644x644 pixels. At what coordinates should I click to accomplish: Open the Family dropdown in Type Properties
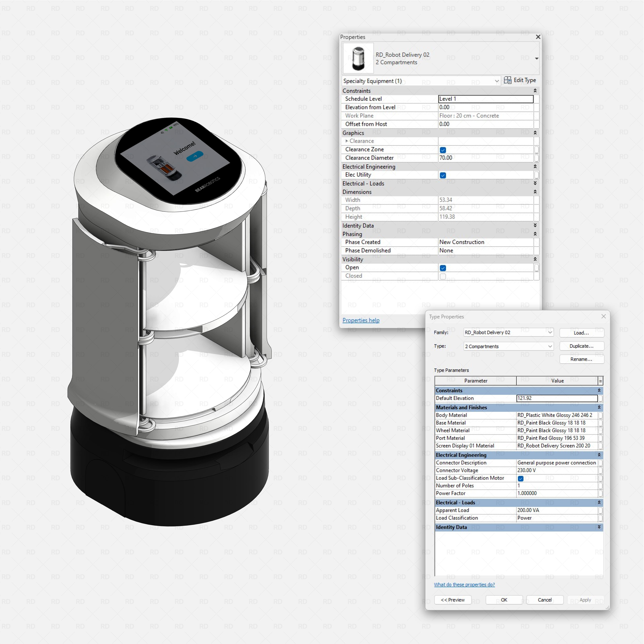click(509, 332)
